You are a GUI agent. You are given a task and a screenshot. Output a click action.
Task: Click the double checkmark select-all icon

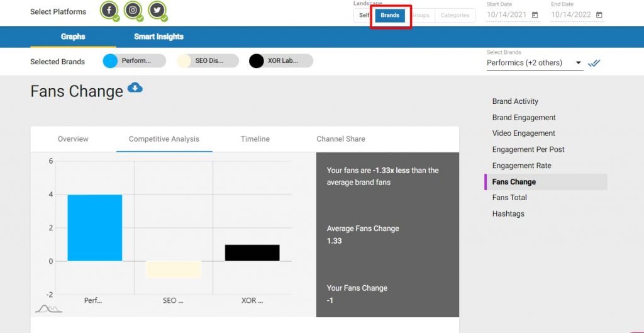click(x=594, y=63)
